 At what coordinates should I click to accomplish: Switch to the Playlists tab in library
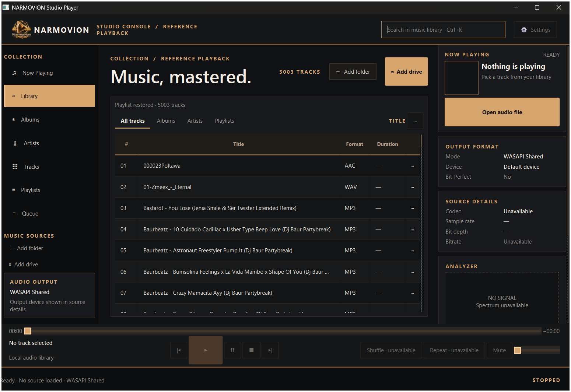[224, 121]
